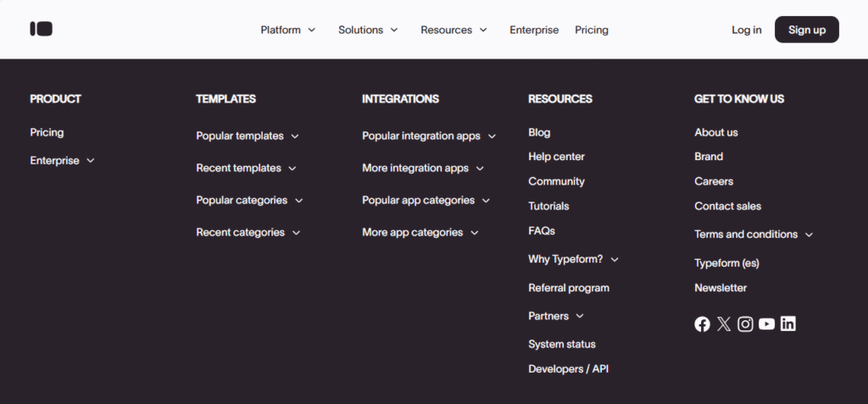Open the FAQs link
This screenshot has height=404, width=868.
click(x=542, y=230)
